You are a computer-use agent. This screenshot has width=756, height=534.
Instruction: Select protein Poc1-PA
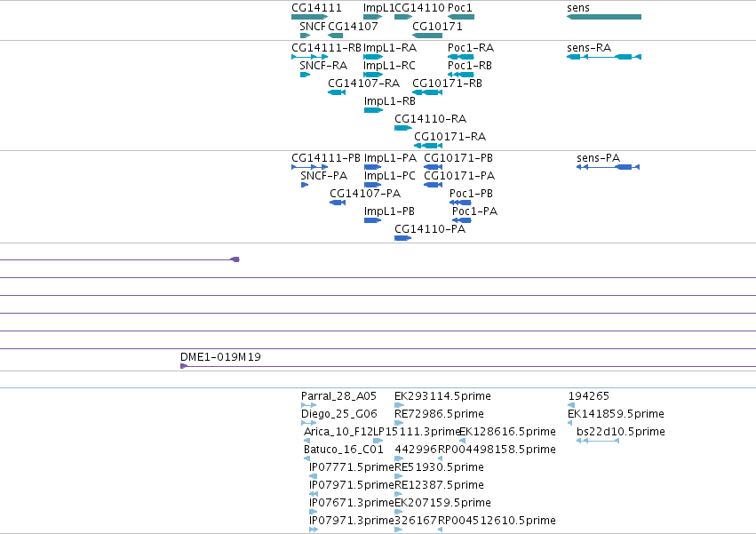coord(462,221)
